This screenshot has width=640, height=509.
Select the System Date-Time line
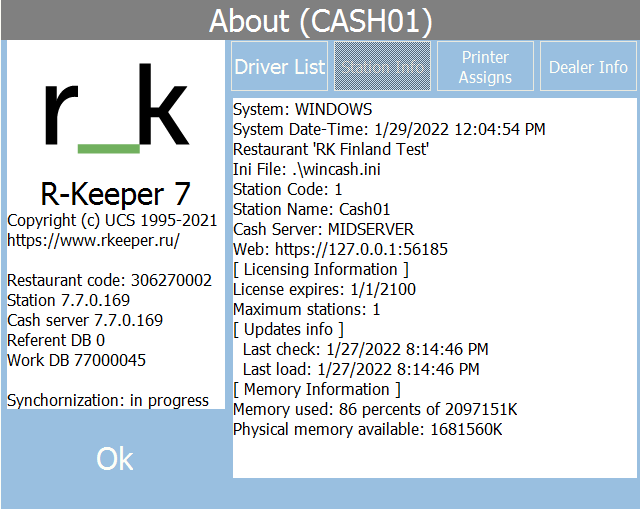coord(389,129)
